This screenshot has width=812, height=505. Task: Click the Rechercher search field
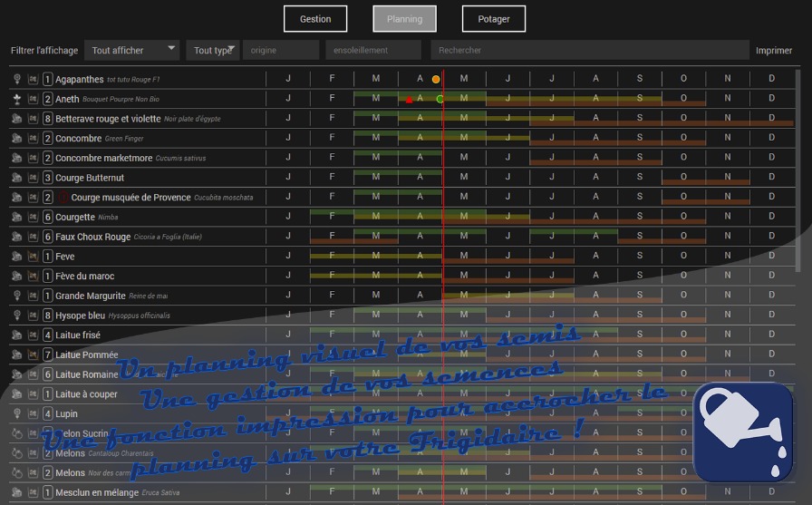[589, 51]
